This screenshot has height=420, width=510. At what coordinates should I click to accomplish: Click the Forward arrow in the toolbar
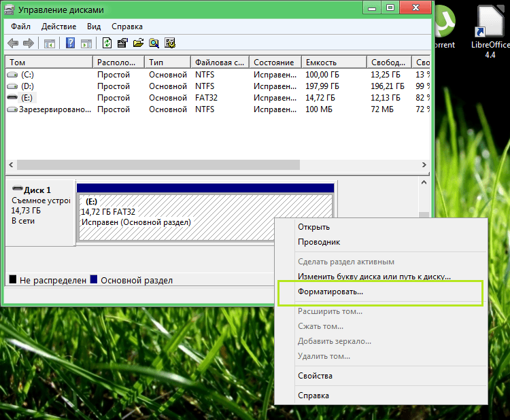pos(29,43)
